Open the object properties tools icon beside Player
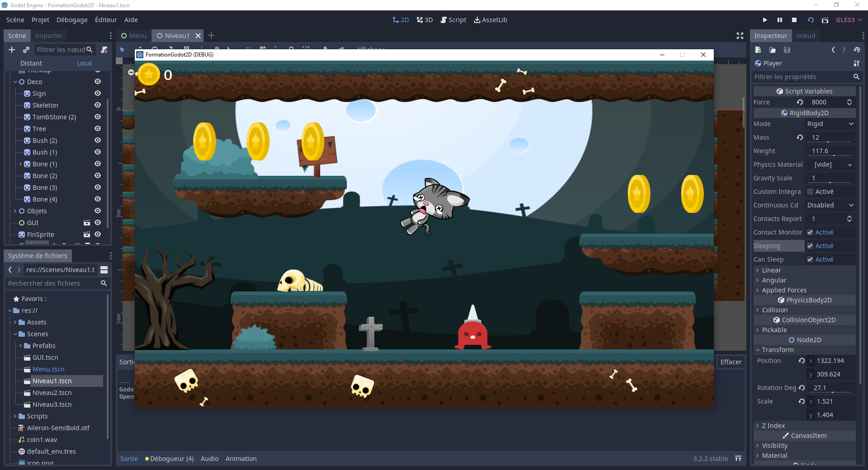This screenshot has height=470, width=868. (856, 63)
